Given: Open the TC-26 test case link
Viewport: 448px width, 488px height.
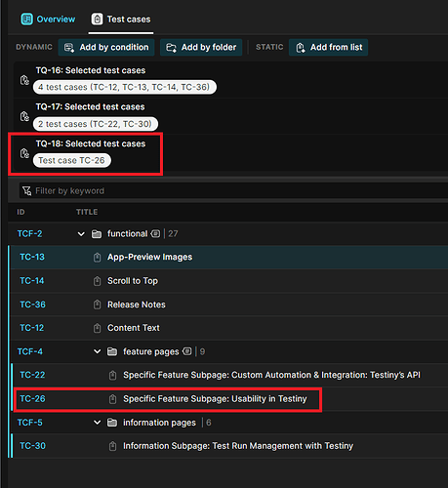Looking at the screenshot, I should [x=32, y=399].
